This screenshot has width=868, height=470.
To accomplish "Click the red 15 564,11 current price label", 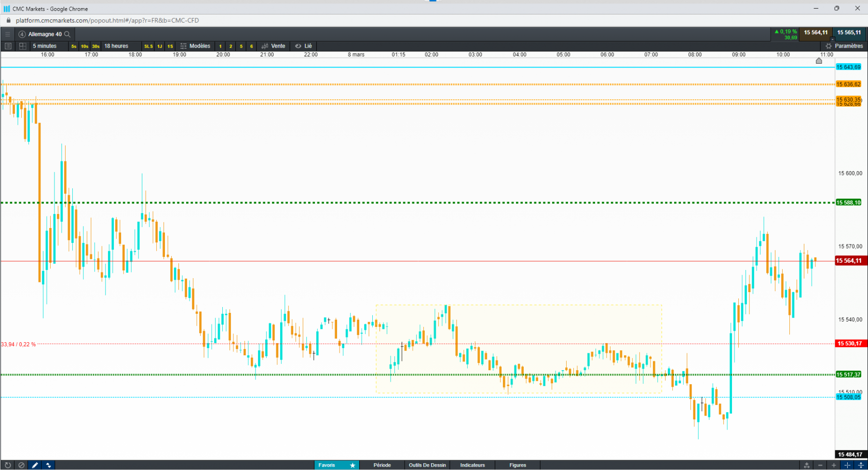I will [x=851, y=261].
